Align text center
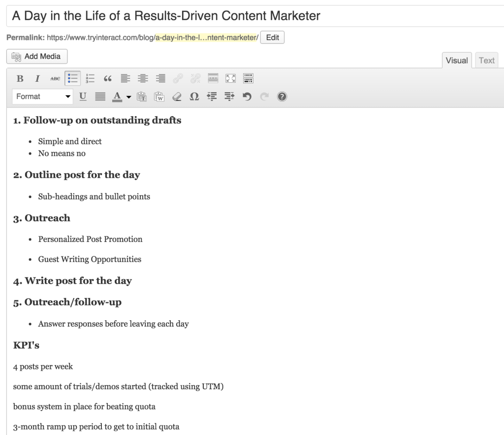This screenshot has height=435, width=504. 143,78
